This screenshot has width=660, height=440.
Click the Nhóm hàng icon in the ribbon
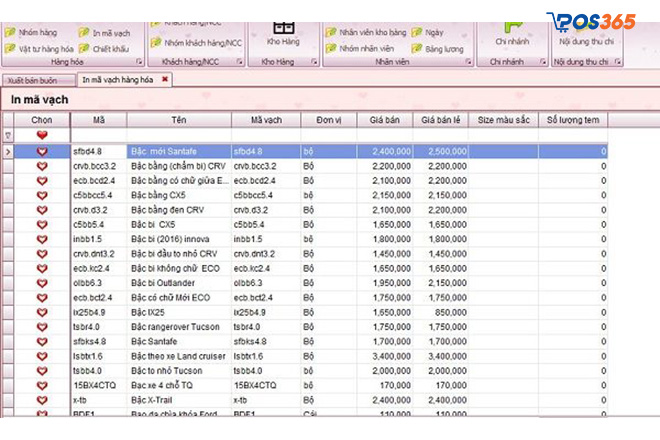coord(9,33)
